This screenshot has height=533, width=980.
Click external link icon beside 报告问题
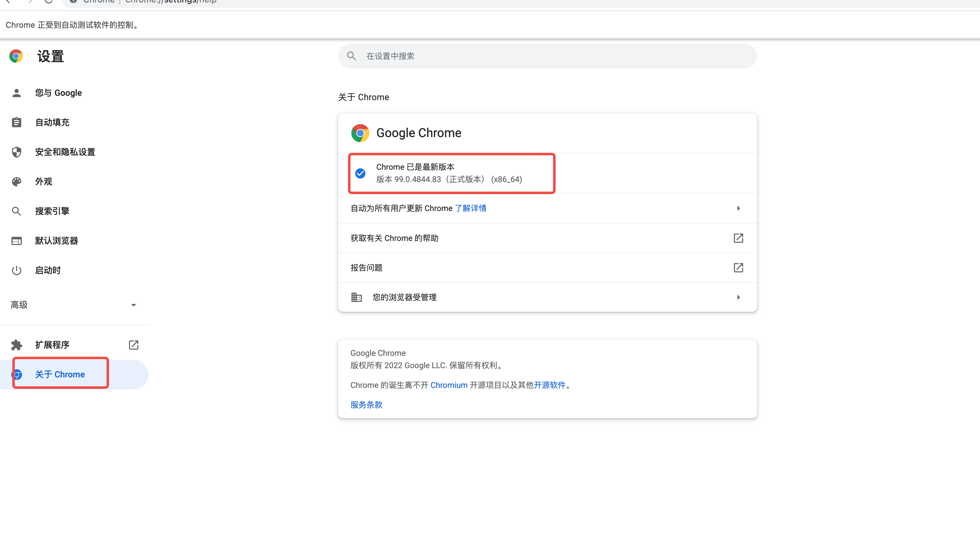738,267
